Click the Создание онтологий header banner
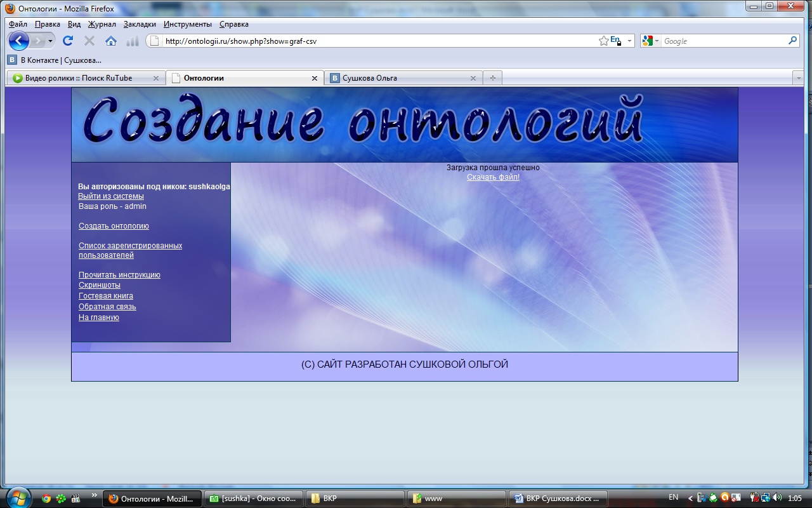 (405, 124)
